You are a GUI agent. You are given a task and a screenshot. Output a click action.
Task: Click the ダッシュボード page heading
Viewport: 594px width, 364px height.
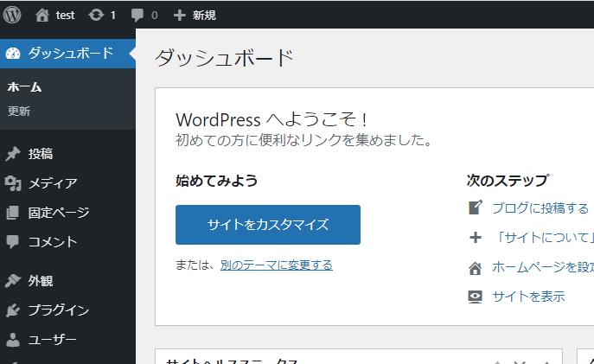pyautogui.click(x=224, y=58)
